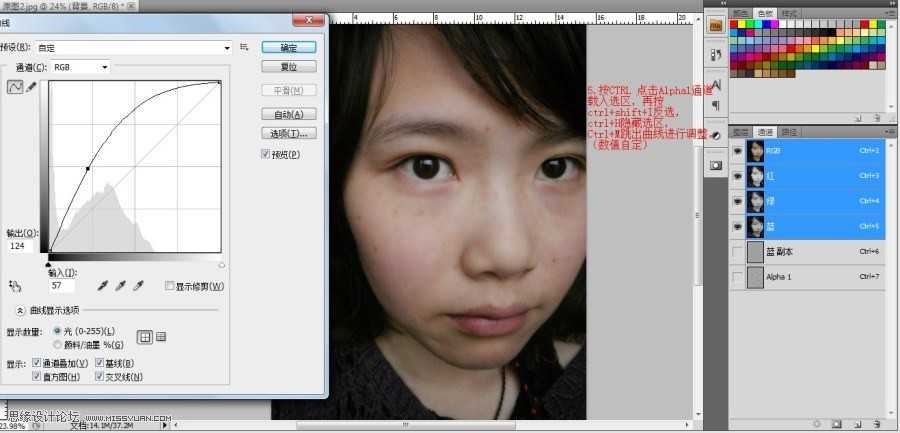Image resolution: width=900 pixels, height=433 pixels.
Task: Open the status bar document info arrow
Action: 165,426
